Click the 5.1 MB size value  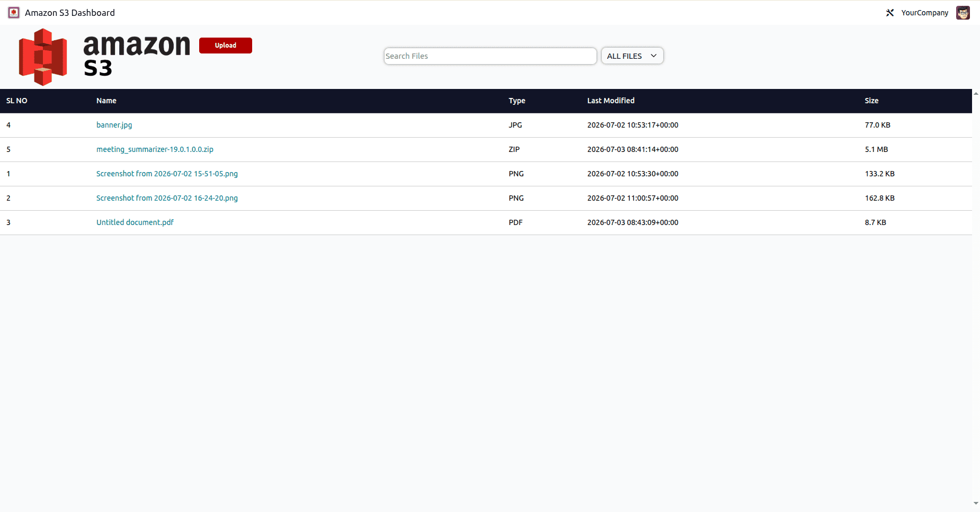(x=877, y=149)
